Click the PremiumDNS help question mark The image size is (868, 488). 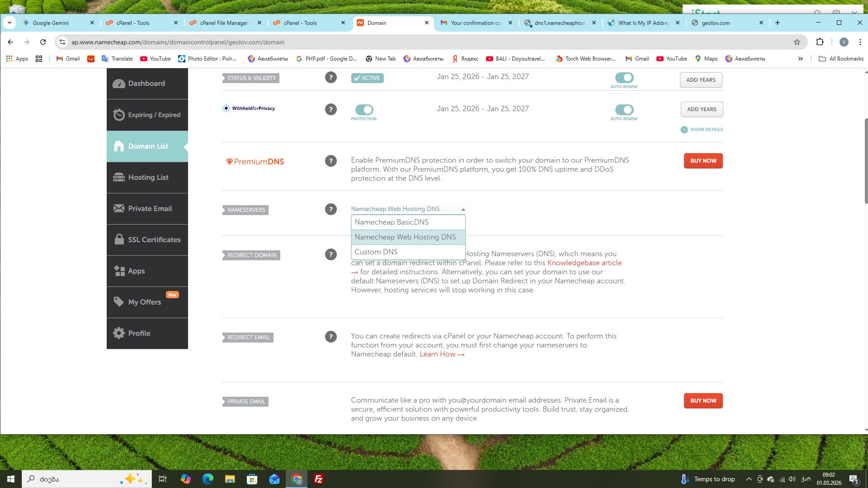pos(330,161)
